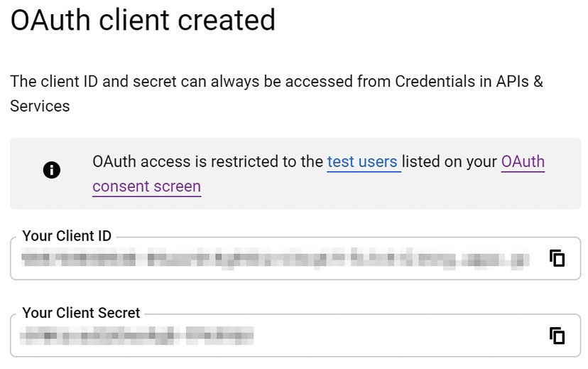Viewport: 588px width, 369px height.
Task: Select the "Your Client ID" field label
Action: tap(67, 236)
